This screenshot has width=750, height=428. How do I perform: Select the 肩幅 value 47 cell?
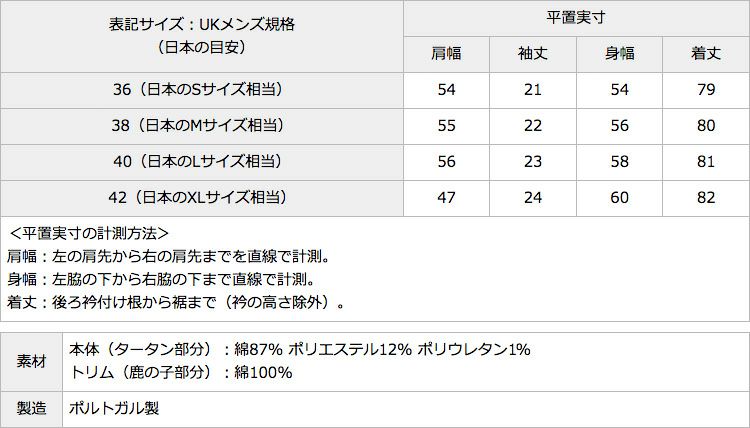446,197
